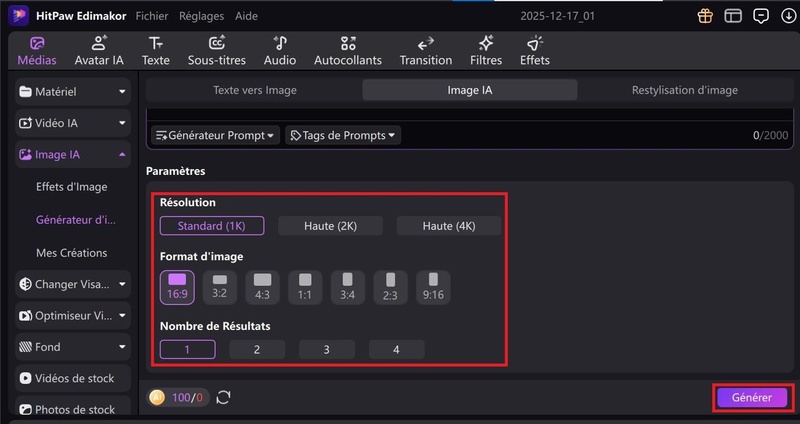800x424 pixels.
Task: Open the Audio toolbar section
Action: click(x=280, y=51)
